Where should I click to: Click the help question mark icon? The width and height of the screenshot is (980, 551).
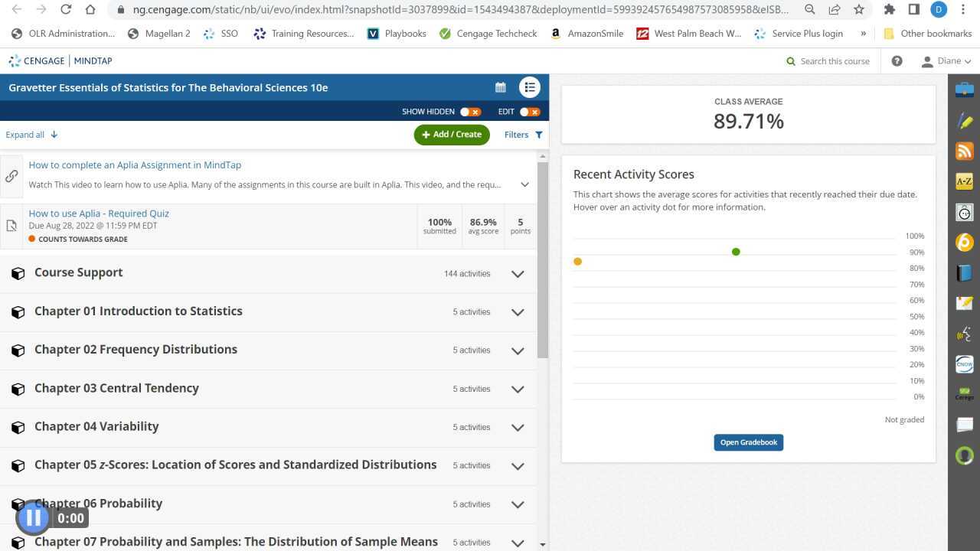[897, 60]
